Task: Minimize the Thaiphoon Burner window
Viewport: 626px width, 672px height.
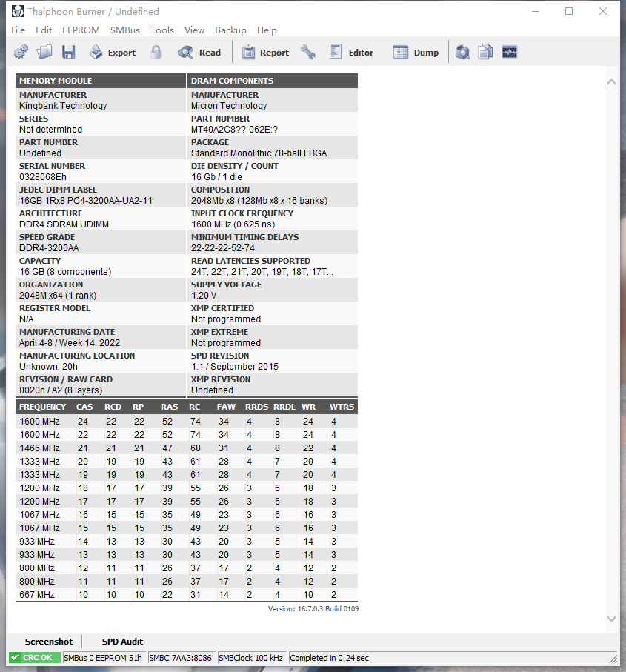Action: pyautogui.click(x=536, y=12)
